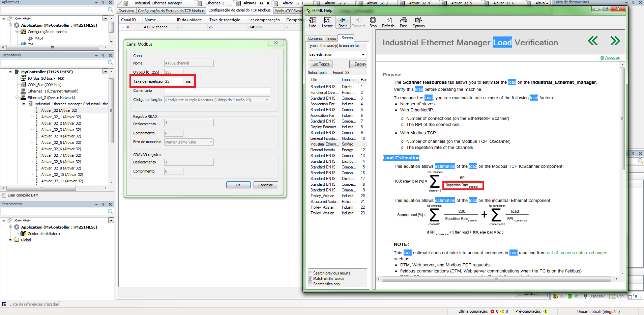644x315 pixels.
Task: Click the help content horizontal scrollbar
Action: pos(497,279)
